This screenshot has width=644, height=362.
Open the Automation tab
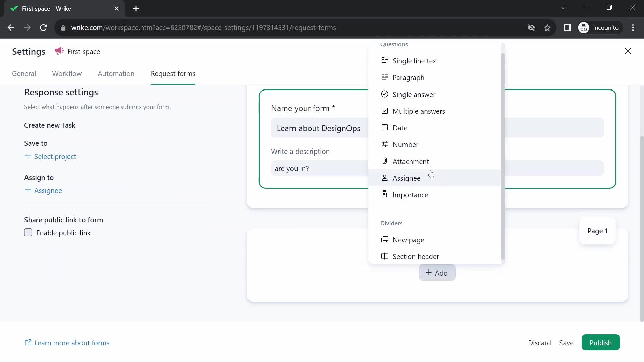coord(116,74)
